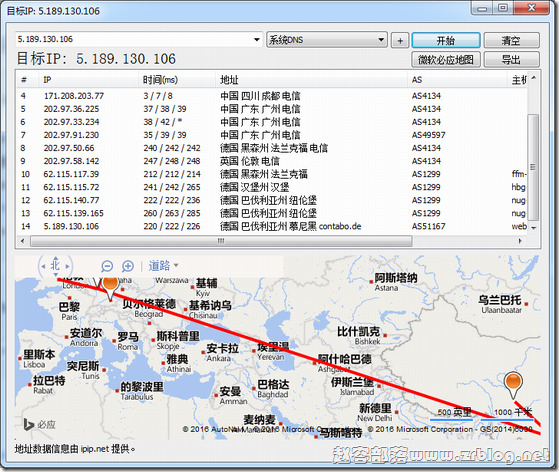Select row with IP 202.97.33.234
The image size is (559, 472).
pos(272,122)
